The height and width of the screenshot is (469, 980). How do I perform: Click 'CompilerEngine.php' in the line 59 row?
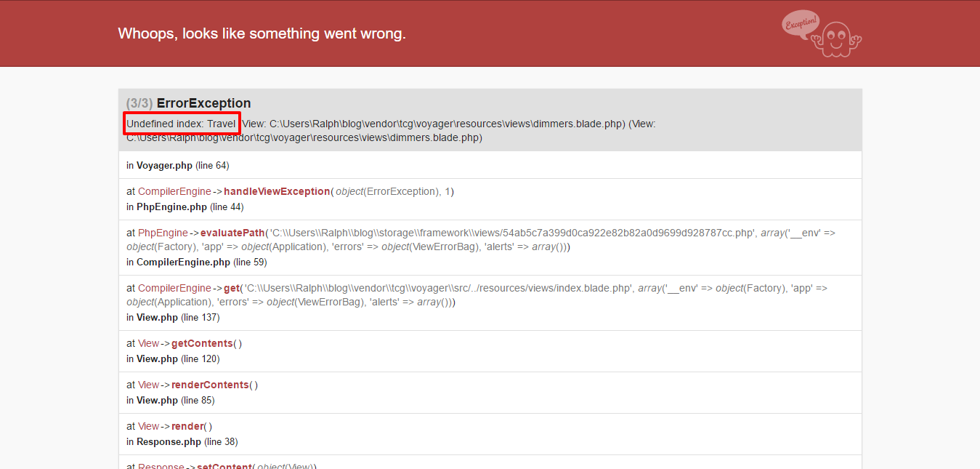point(183,262)
